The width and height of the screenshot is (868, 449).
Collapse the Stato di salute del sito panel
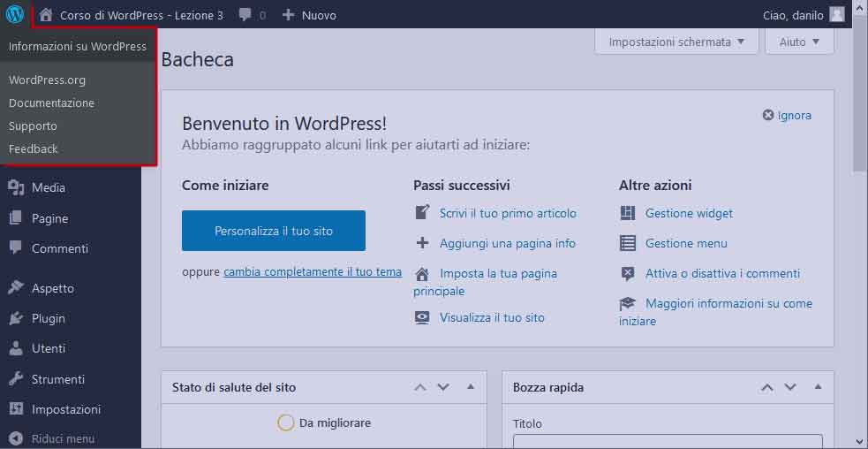[471, 386]
